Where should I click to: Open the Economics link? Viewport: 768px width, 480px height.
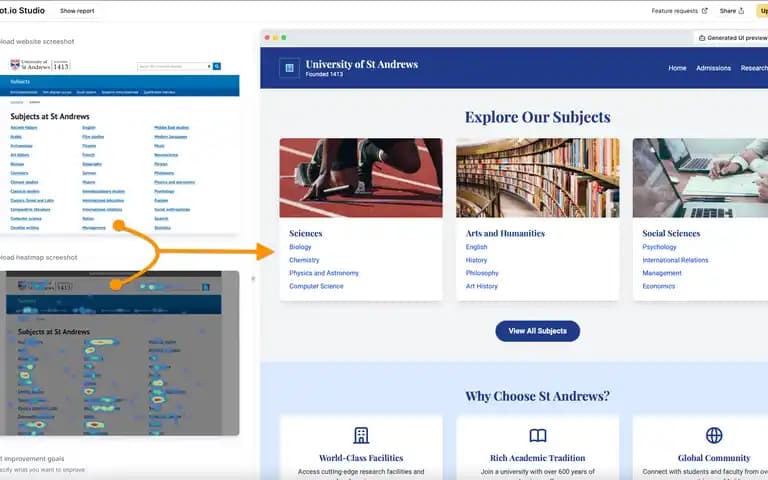tap(658, 286)
